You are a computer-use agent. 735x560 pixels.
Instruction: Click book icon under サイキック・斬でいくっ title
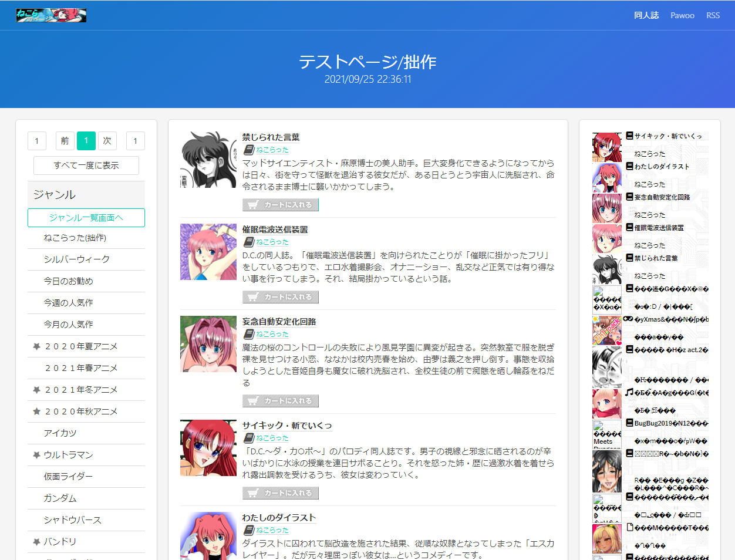click(249, 438)
